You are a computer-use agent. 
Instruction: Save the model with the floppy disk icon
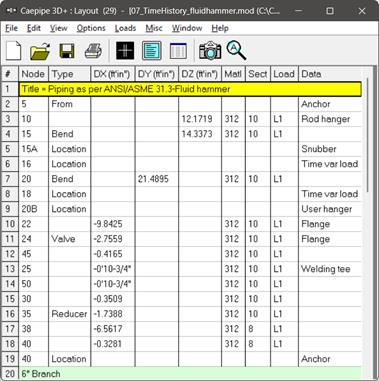tap(67, 51)
